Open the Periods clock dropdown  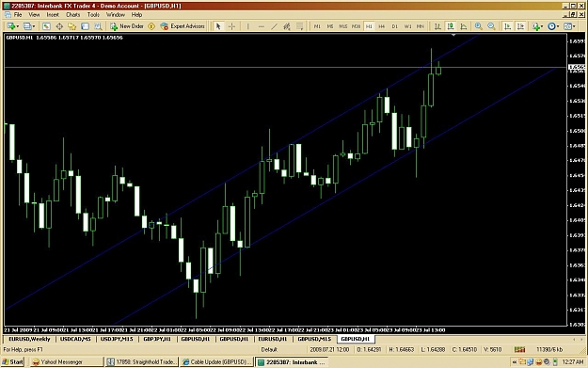point(553,26)
